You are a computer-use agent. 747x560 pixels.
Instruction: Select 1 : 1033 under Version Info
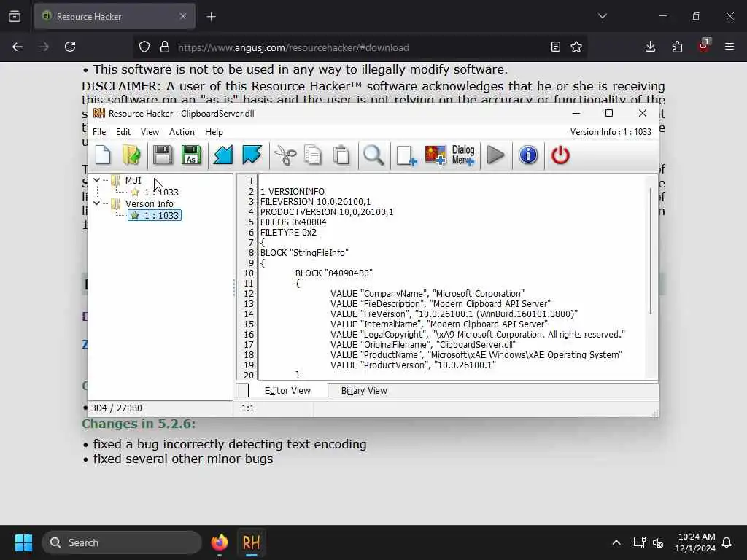click(x=155, y=215)
